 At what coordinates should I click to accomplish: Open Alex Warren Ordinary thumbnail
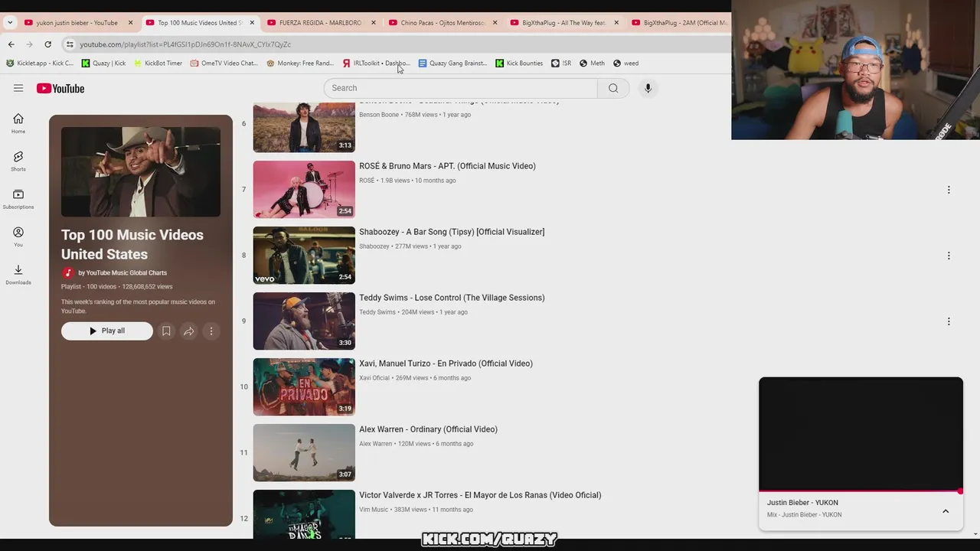click(x=304, y=453)
